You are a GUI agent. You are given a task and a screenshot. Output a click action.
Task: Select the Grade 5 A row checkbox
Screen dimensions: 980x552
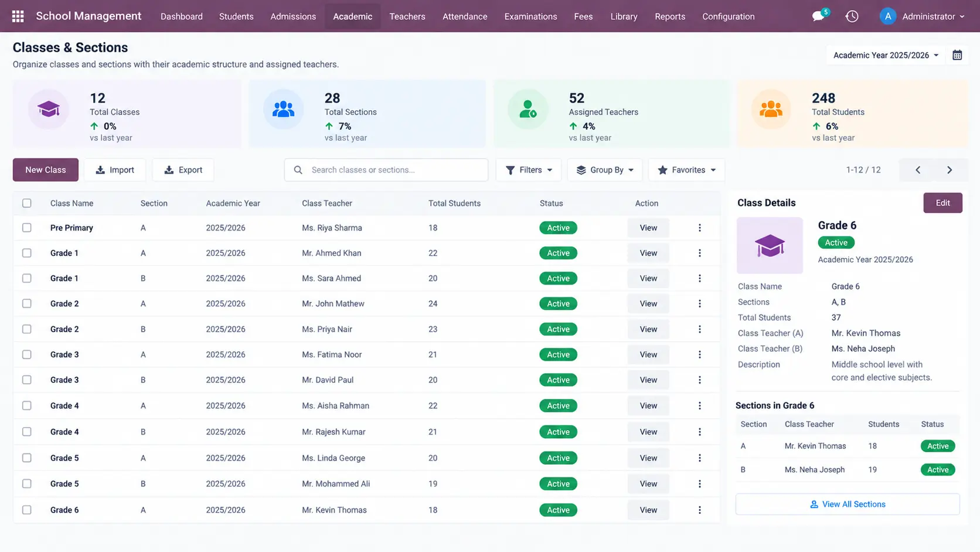27,458
